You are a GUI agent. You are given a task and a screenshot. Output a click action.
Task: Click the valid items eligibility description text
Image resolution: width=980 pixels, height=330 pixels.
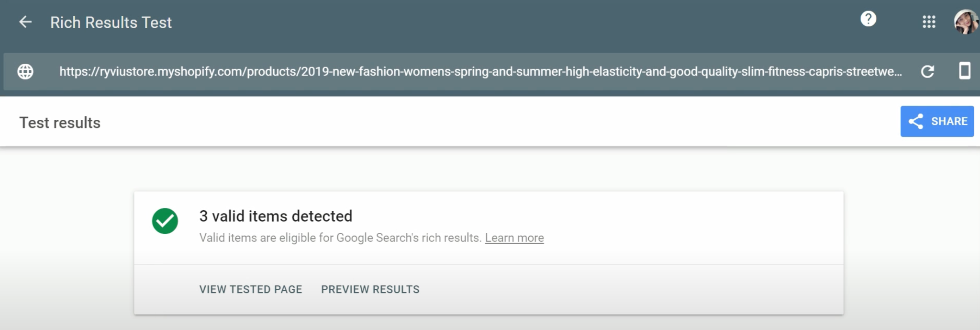(340, 238)
